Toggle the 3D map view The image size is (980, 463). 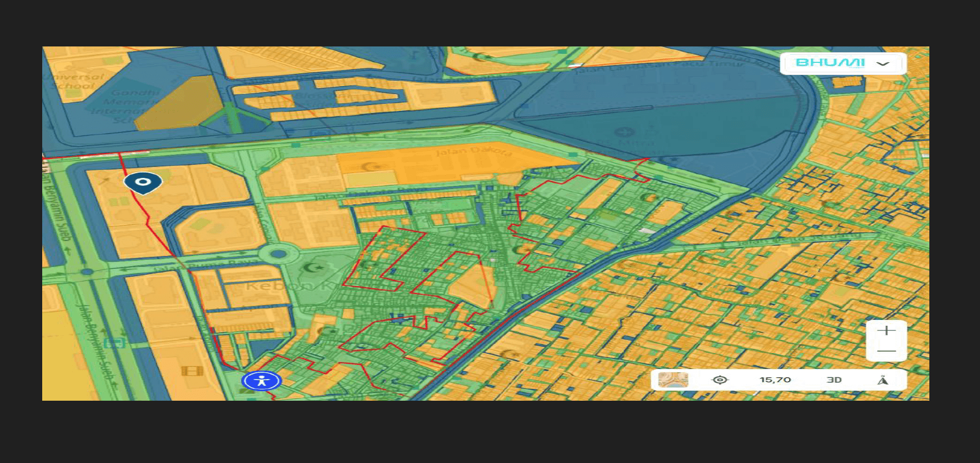coord(834,380)
